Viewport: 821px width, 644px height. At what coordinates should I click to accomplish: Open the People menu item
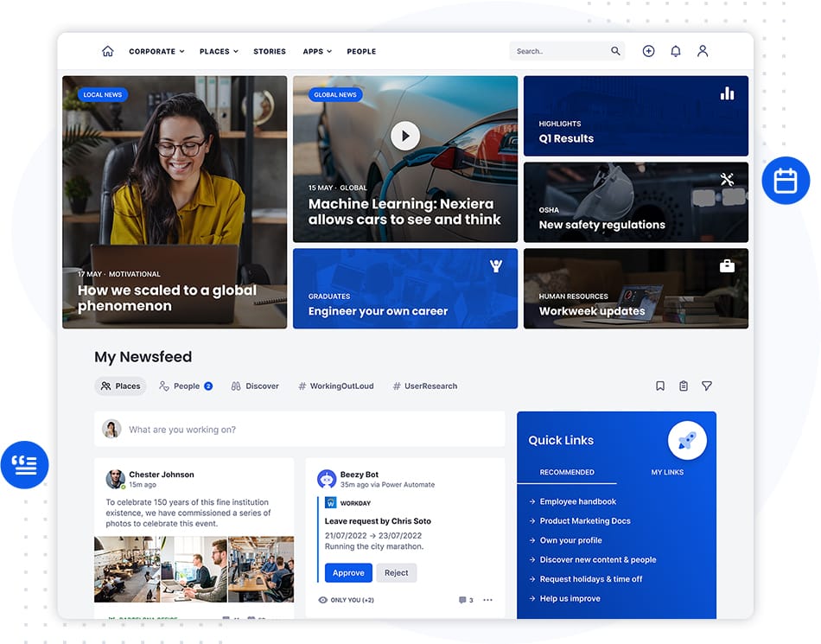[361, 51]
